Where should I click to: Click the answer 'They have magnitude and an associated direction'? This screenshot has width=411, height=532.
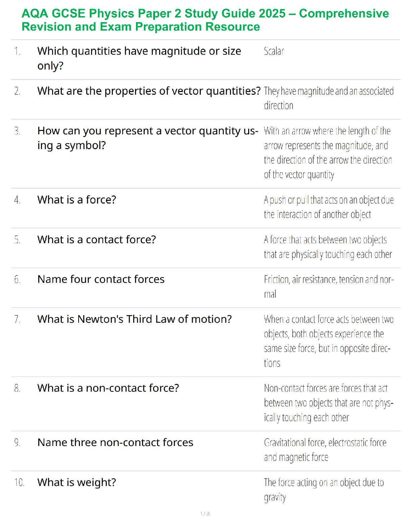[x=328, y=98]
